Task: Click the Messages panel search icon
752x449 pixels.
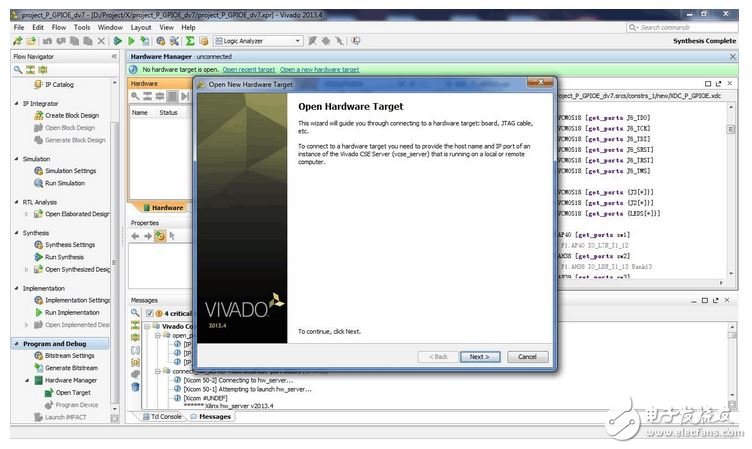Action: point(136,313)
